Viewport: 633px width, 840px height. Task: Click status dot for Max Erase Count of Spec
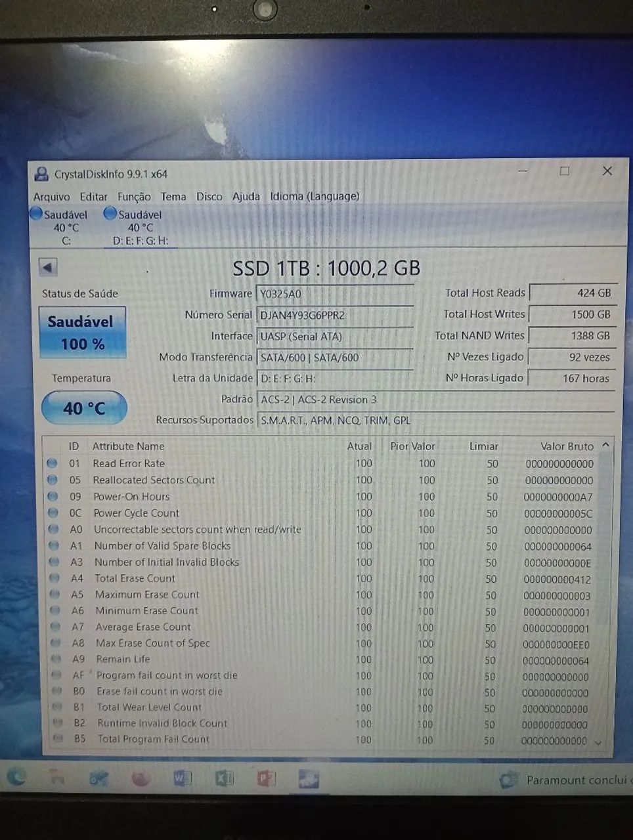[x=56, y=643]
